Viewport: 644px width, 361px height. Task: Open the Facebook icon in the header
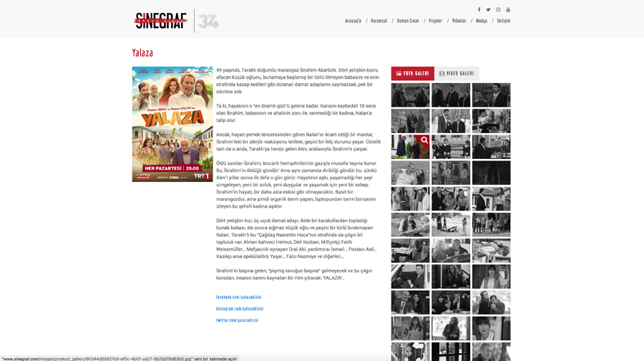479,10
